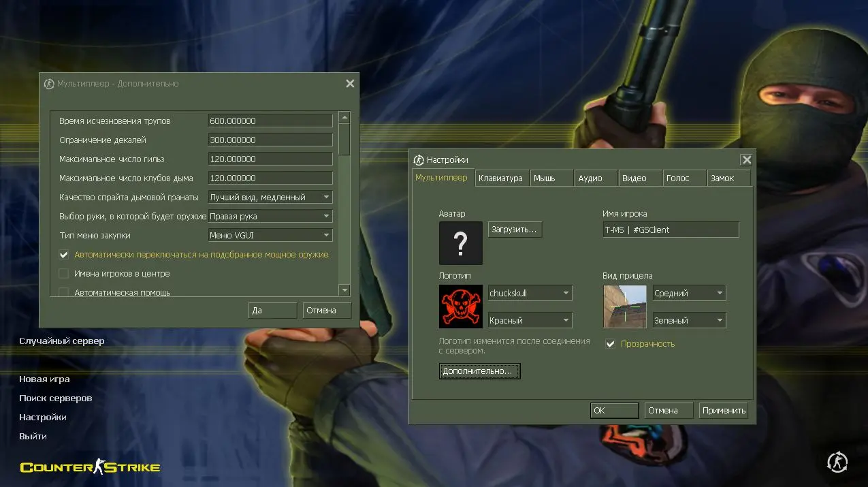
Task: Toggle the Прозрачность crosshair checkbox
Action: pos(611,344)
